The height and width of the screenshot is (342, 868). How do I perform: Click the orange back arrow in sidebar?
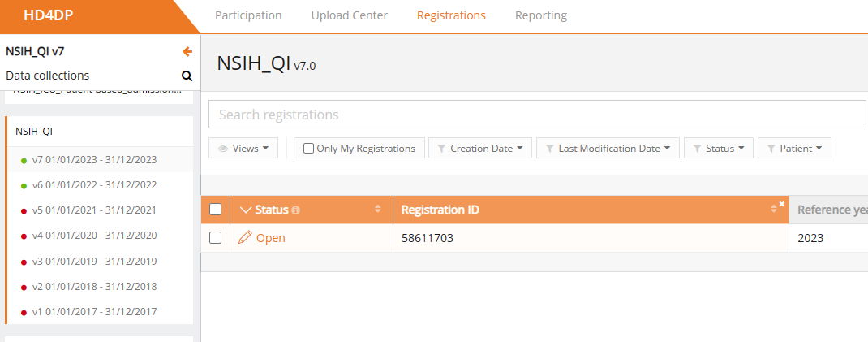187,52
